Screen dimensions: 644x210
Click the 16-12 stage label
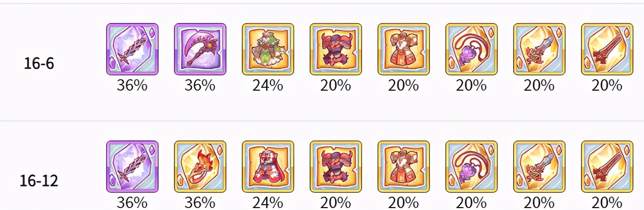(39, 181)
